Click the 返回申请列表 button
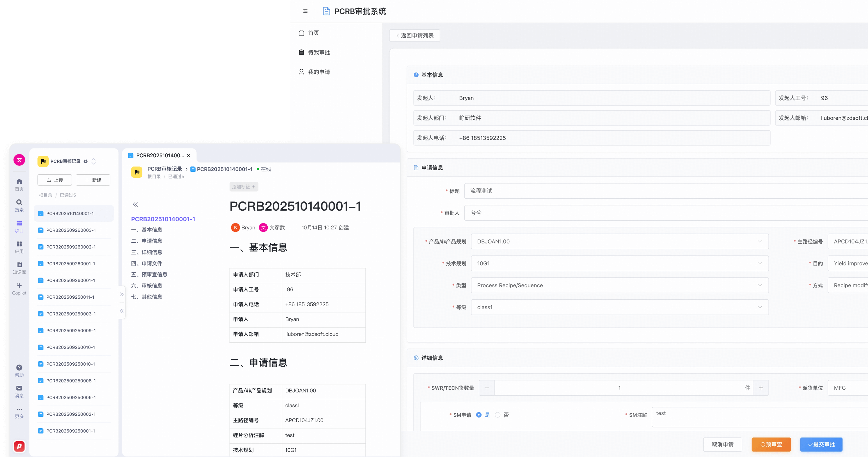Image resolution: width=868 pixels, height=457 pixels. coord(415,35)
